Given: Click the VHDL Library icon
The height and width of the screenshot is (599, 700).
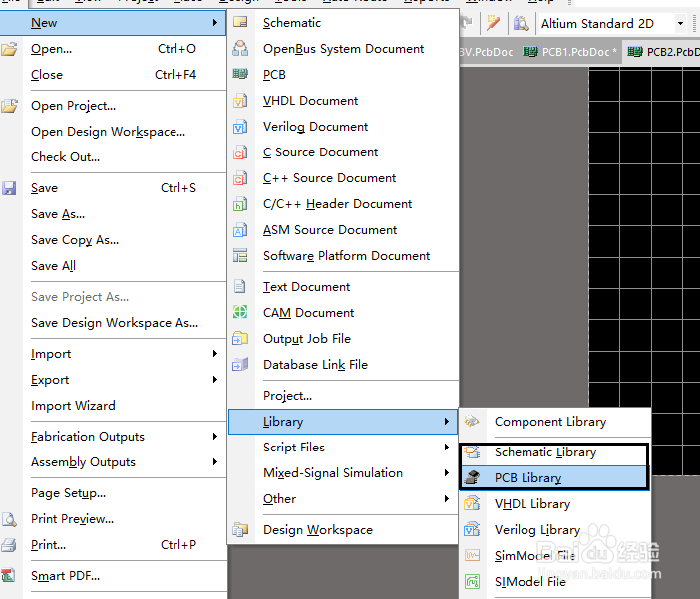Looking at the screenshot, I should point(472,504).
